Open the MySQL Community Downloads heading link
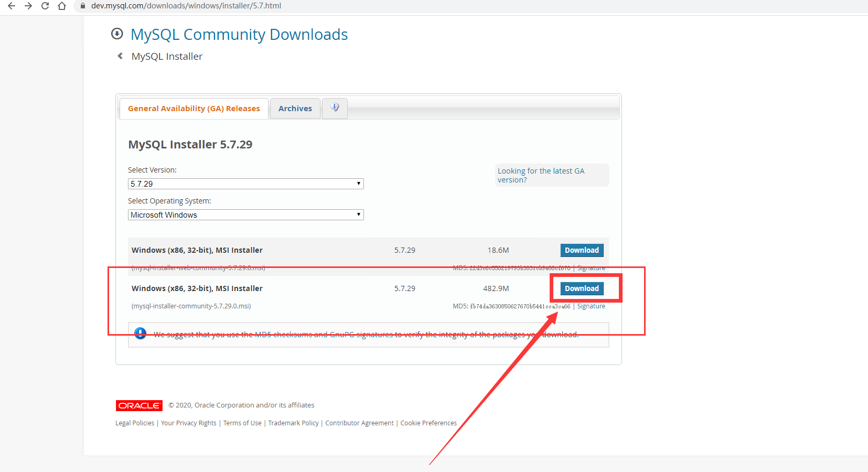This screenshot has width=868, height=472. 239,35
